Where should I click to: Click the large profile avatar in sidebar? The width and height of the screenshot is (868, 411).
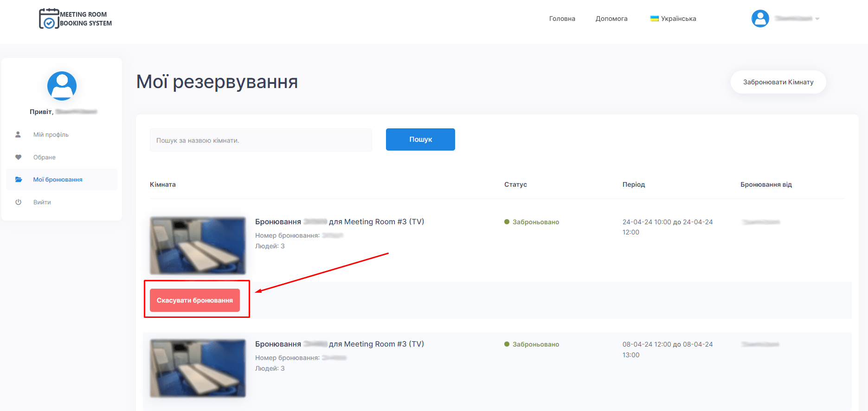[62, 86]
